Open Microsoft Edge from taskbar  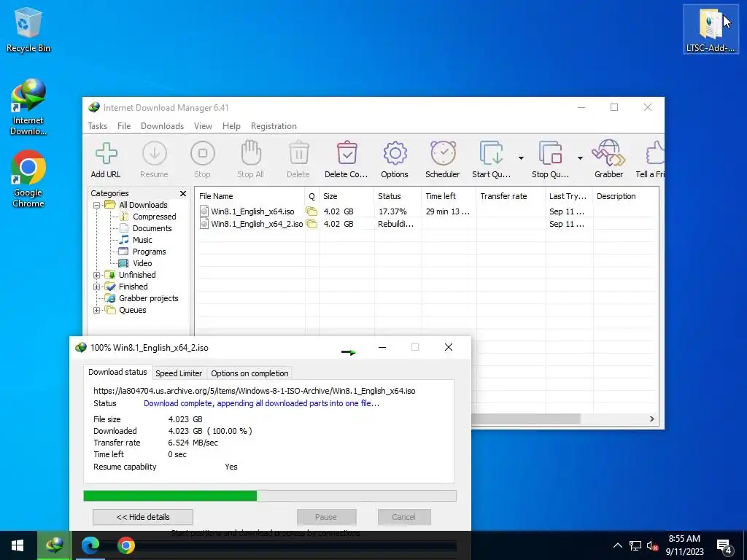pos(90,545)
